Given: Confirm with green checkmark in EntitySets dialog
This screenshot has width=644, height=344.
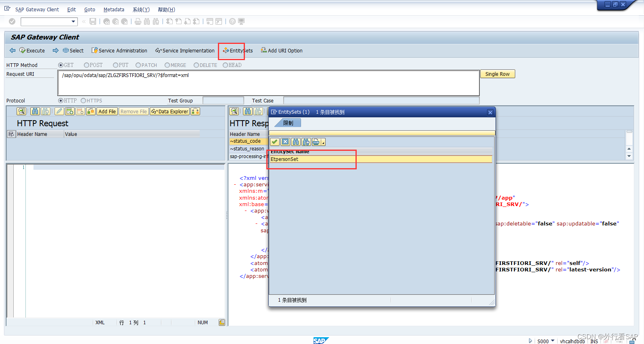Looking at the screenshot, I should pos(275,142).
